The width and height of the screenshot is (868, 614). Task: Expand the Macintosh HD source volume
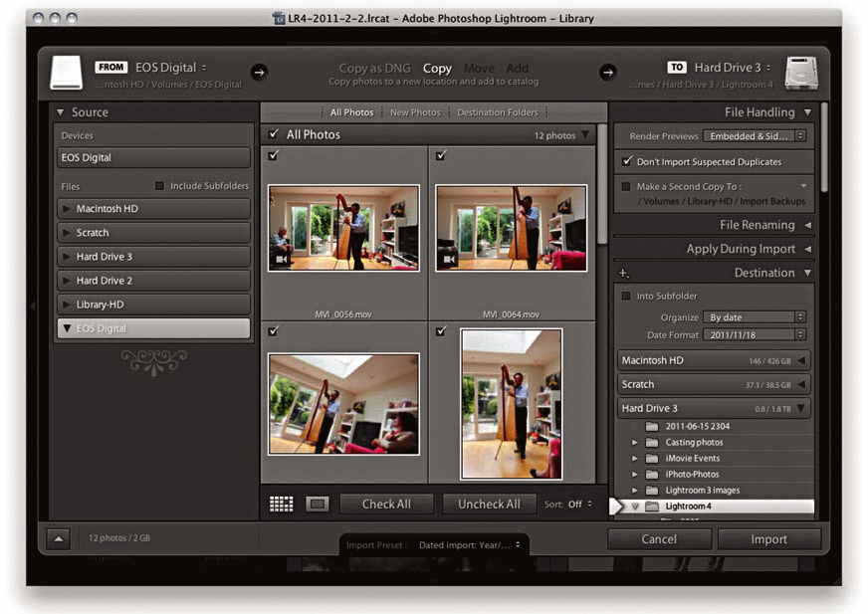[x=67, y=209]
